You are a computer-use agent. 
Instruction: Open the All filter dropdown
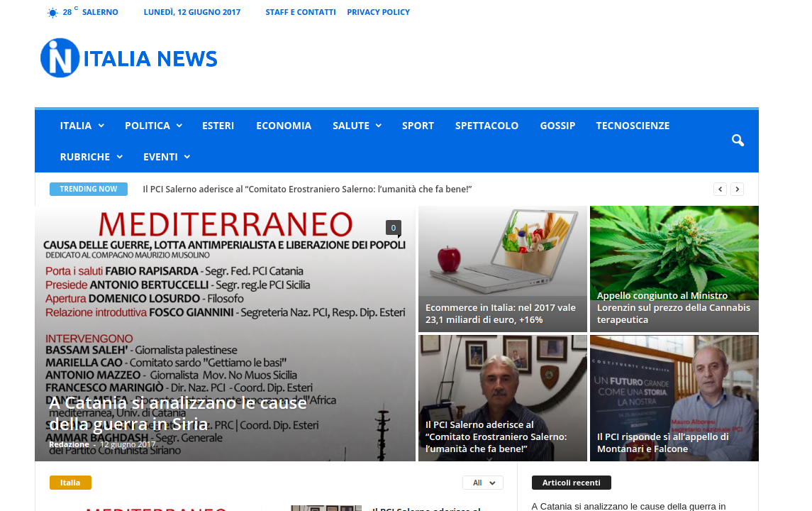pos(483,483)
